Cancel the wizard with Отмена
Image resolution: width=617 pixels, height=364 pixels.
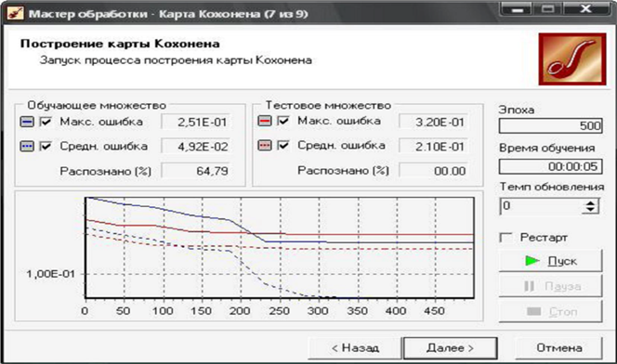coord(558,348)
